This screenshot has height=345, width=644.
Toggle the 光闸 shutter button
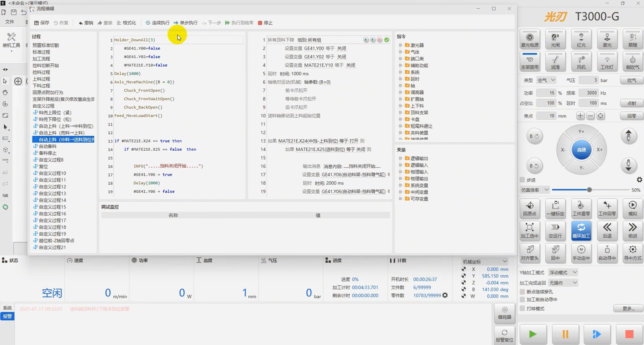(555, 39)
